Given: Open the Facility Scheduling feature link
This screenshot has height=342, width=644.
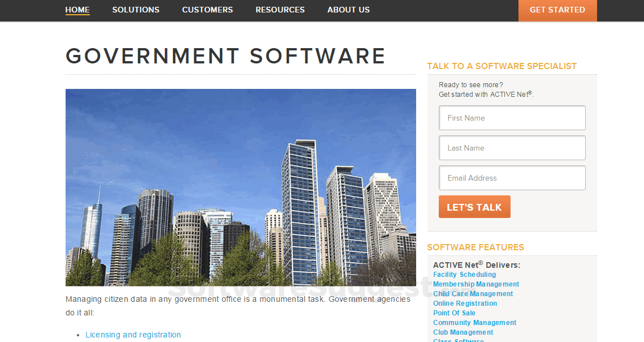Looking at the screenshot, I should pyautogui.click(x=464, y=274).
